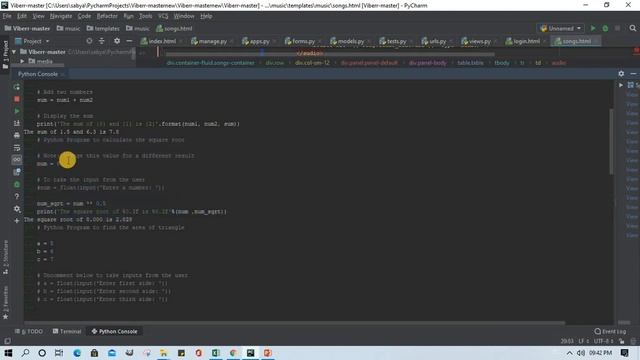Open the Browse Console History icon

click(17, 172)
